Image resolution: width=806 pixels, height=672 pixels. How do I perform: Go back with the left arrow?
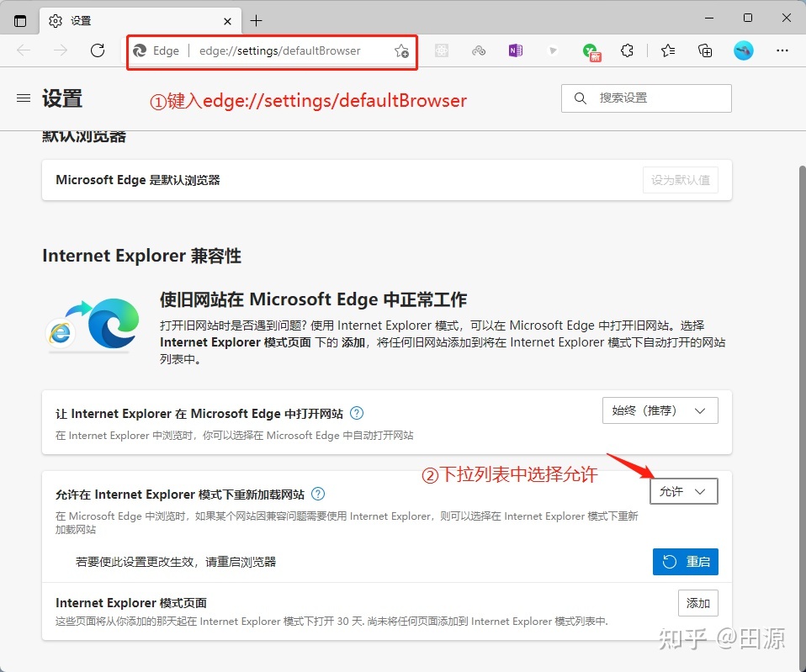pos(24,50)
